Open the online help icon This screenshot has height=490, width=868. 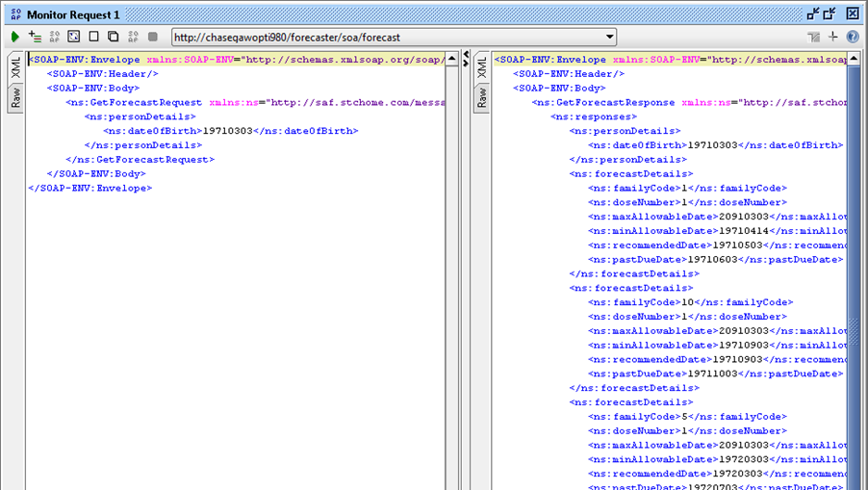(853, 38)
